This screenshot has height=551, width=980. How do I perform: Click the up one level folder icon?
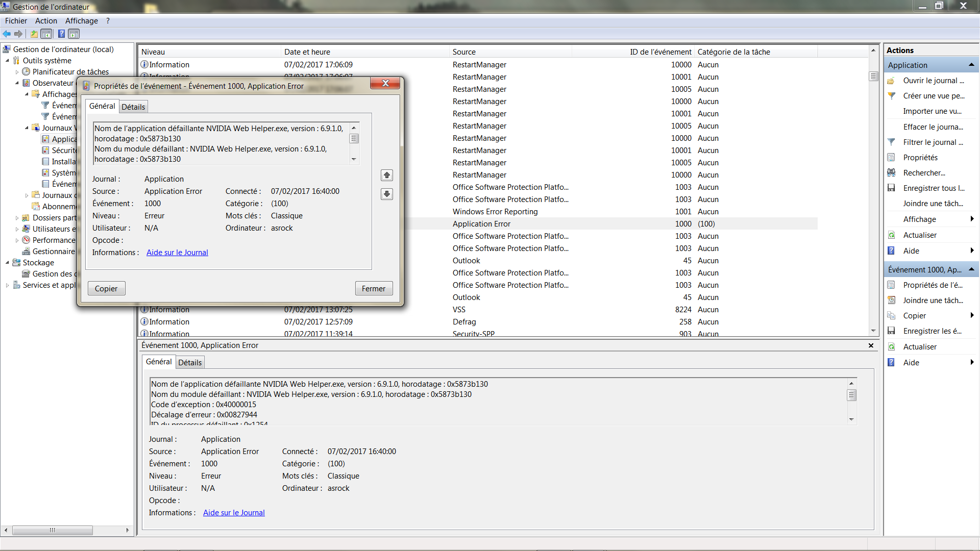[x=34, y=34]
